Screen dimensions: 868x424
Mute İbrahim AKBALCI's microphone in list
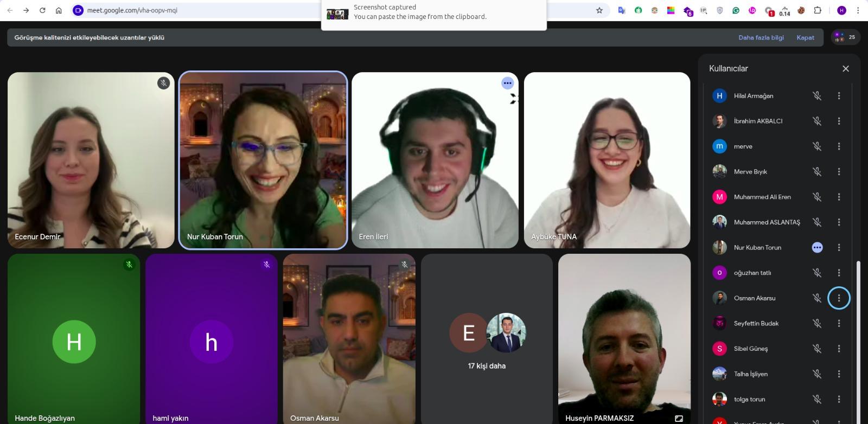pyautogui.click(x=816, y=121)
